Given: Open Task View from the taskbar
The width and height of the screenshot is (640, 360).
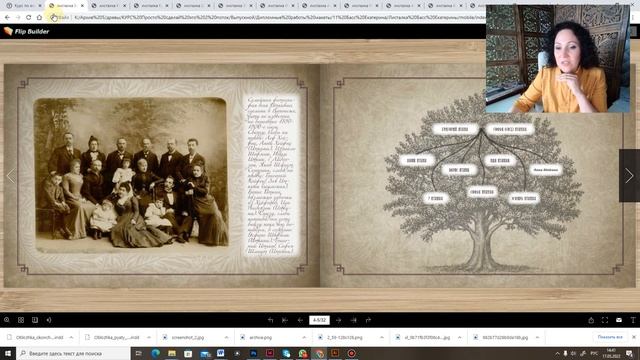Looking at the screenshot, I should pos(138,353).
